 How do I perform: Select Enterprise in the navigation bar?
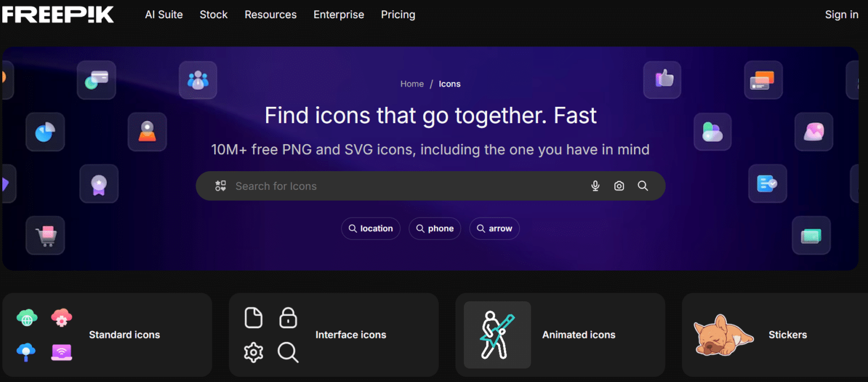click(x=338, y=15)
